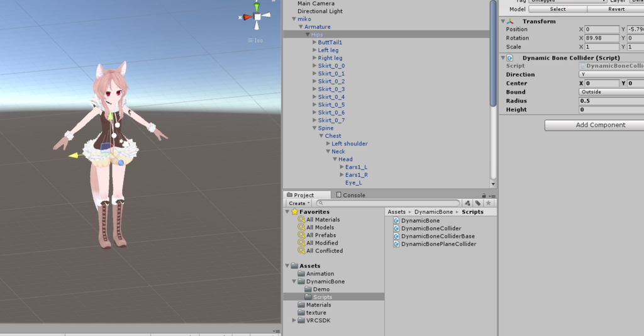The width and height of the screenshot is (644, 336).
Task: Click the red X-axis cone on scene gizmo
Action: (x=248, y=17)
